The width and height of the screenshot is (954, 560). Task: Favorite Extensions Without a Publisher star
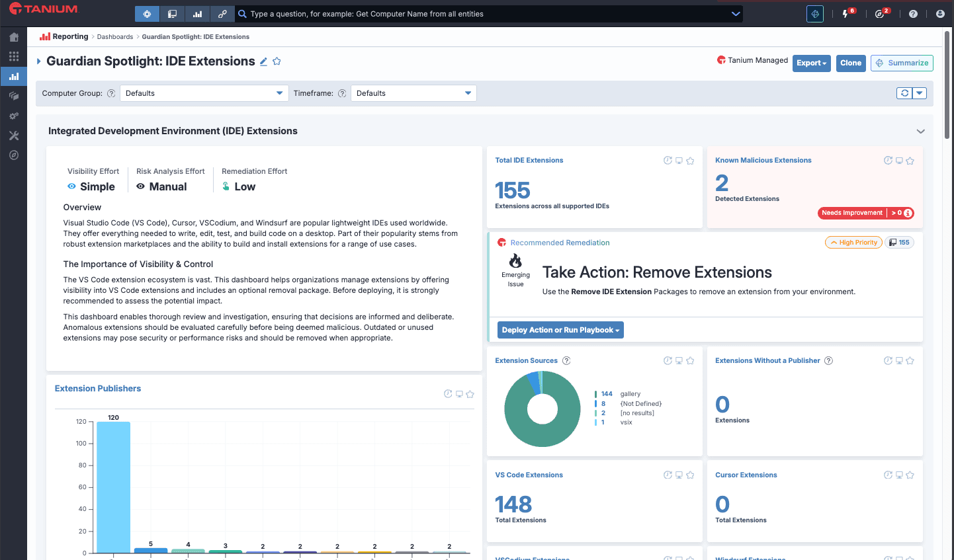pyautogui.click(x=910, y=361)
